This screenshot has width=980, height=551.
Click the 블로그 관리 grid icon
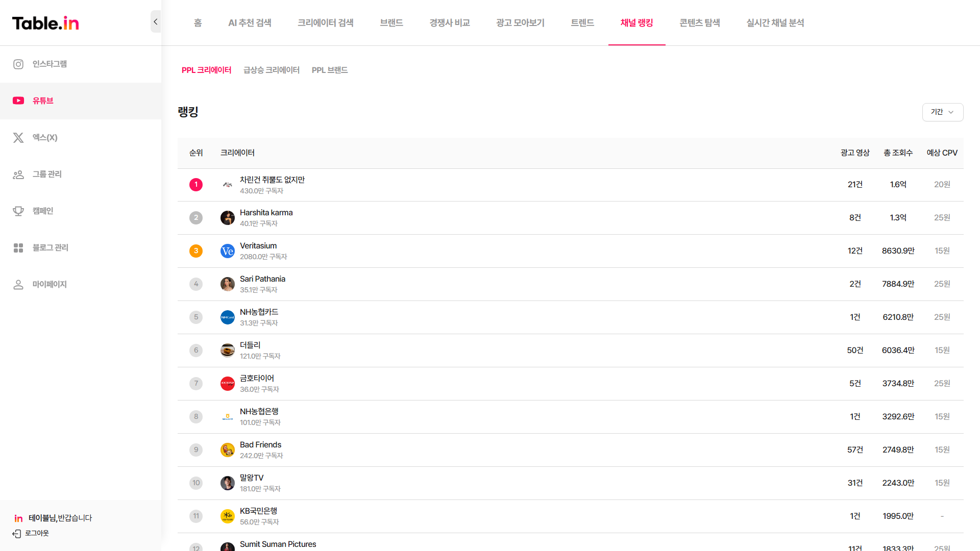(x=18, y=248)
